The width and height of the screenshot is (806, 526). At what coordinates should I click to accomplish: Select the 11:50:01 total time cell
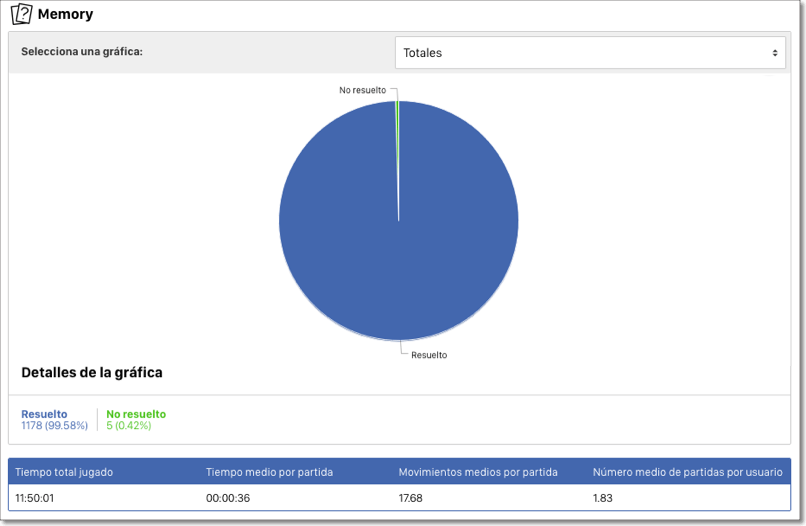(x=36, y=498)
